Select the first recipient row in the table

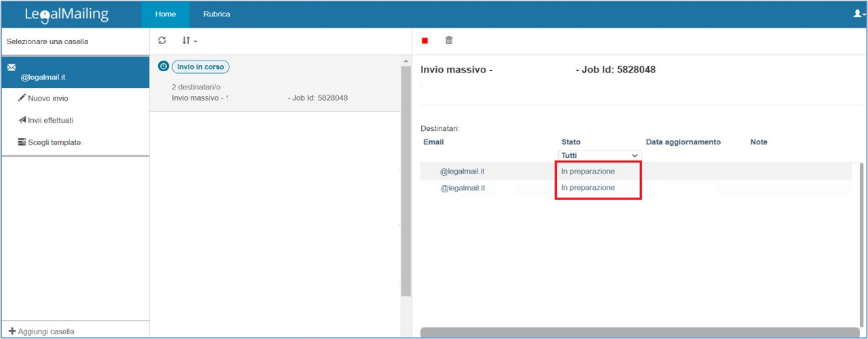tap(462, 172)
